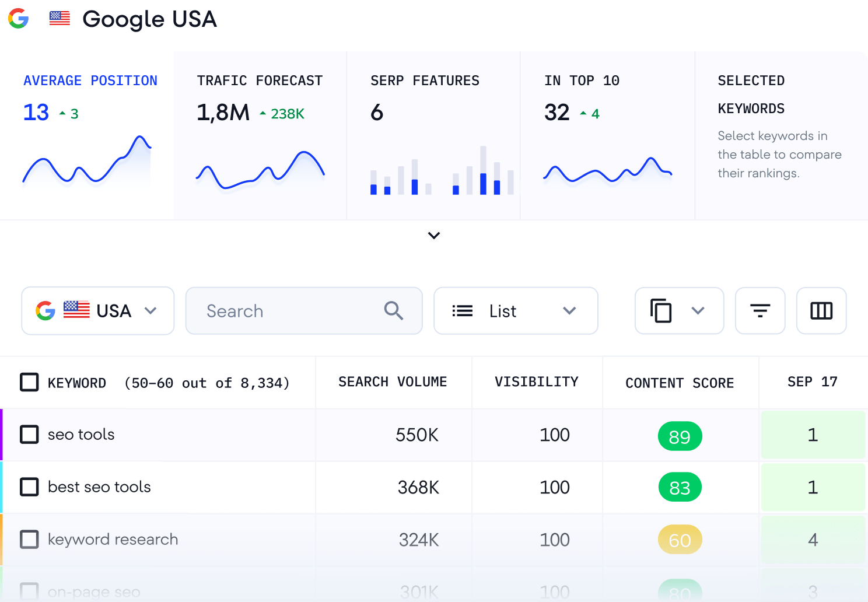Check the 'best seo tools' row checkbox
Screen dimensions: 868x602
point(29,487)
